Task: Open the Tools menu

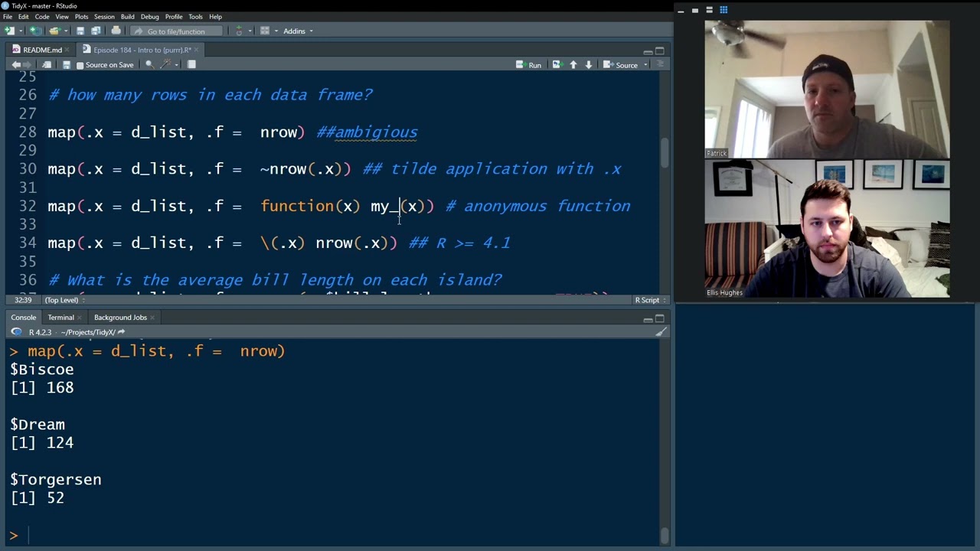Action: (195, 17)
